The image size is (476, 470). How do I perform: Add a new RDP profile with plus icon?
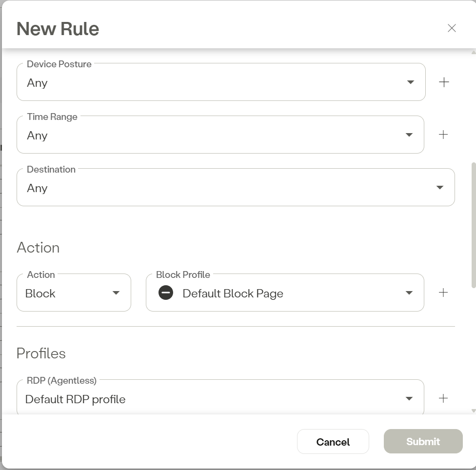[443, 398]
